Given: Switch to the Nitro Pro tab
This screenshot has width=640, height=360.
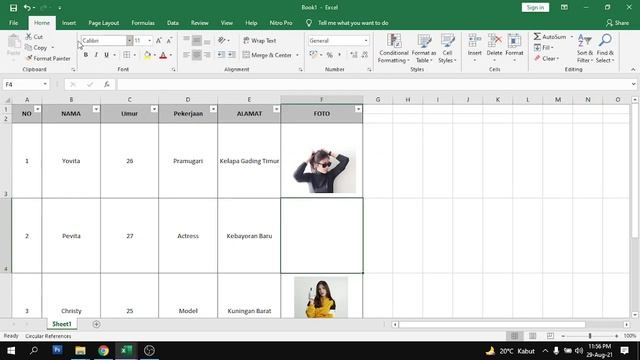Looking at the screenshot, I should pos(281,23).
